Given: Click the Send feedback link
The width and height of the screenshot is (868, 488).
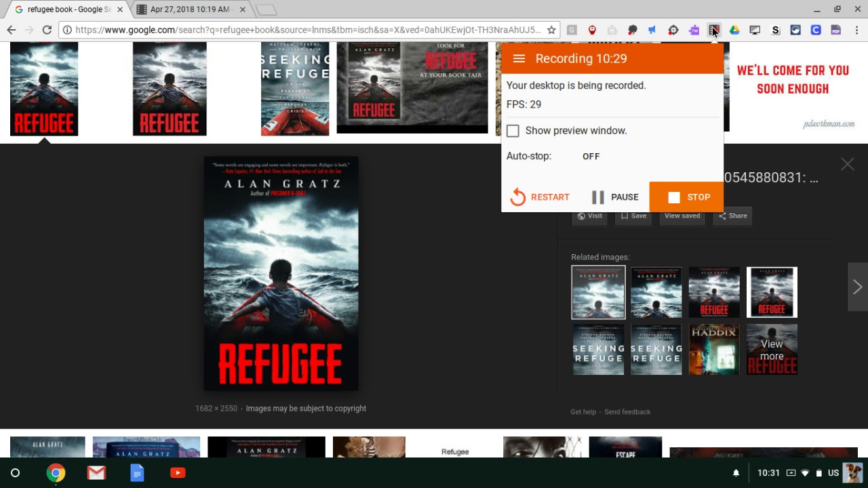Looking at the screenshot, I should [627, 412].
